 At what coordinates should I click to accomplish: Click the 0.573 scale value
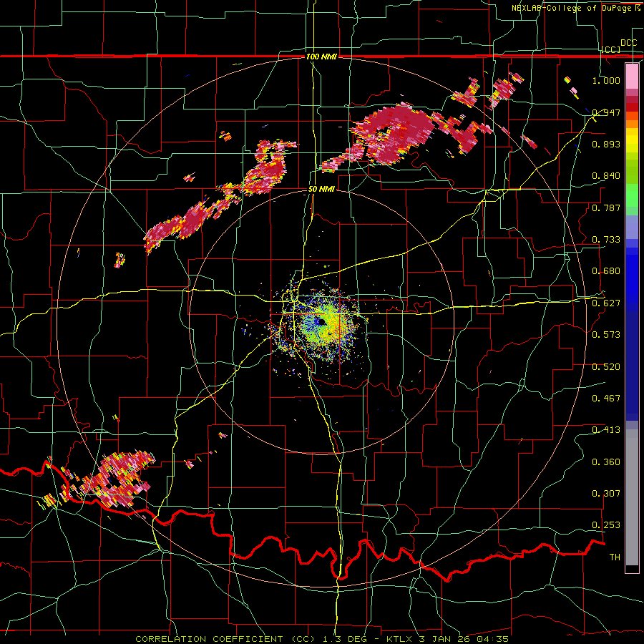point(606,335)
